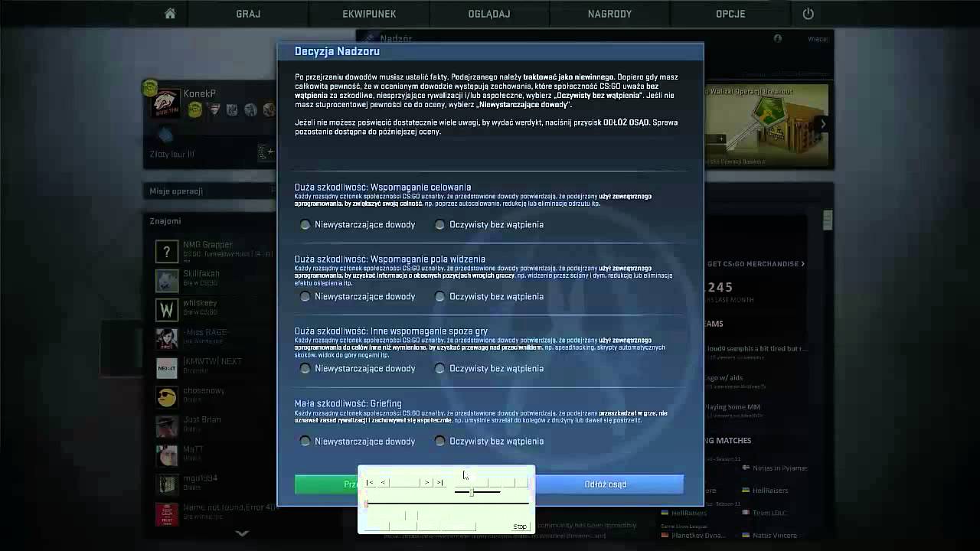Screen dimensions: 980x551
Task: Click the blue gem under KonekP's avatar
Action: click(x=165, y=135)
